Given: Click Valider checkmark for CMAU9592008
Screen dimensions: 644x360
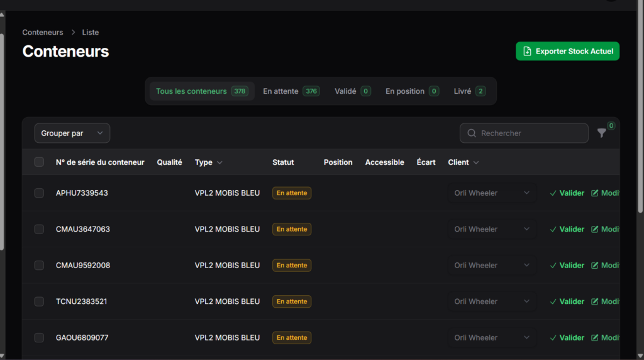Looking at the screenshot, I should click(x=553, y=266).
